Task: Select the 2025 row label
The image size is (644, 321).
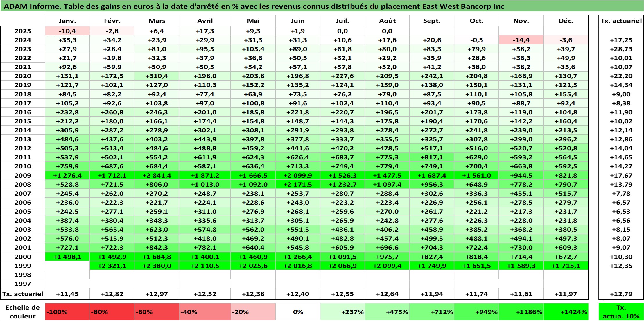Action: click(23, 31)
